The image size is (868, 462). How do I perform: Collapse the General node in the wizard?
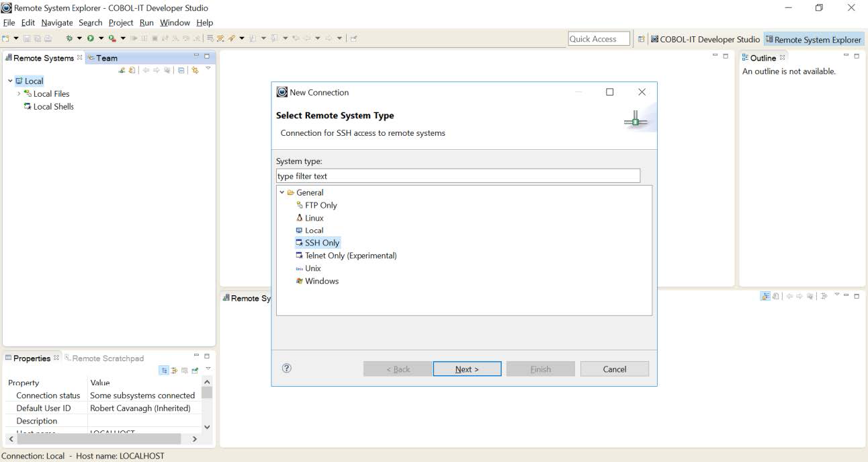pyautogui.click(x=283, y=192)
